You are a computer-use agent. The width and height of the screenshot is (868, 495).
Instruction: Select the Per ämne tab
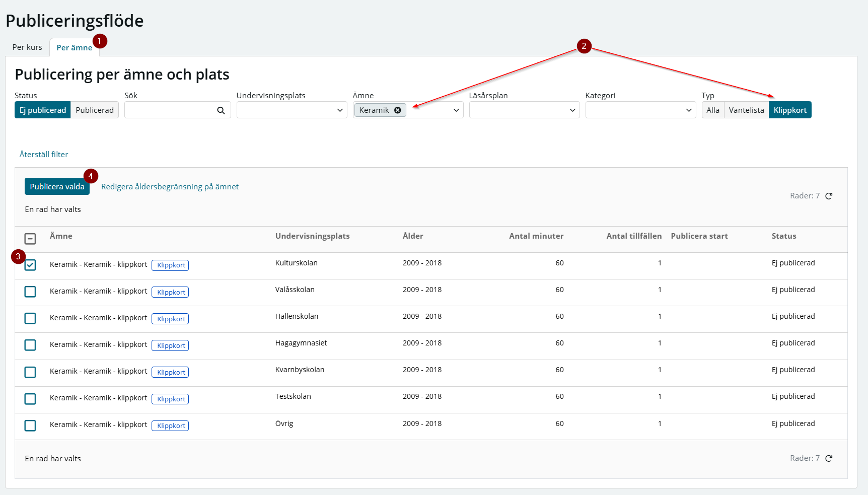tap(74, 48)
